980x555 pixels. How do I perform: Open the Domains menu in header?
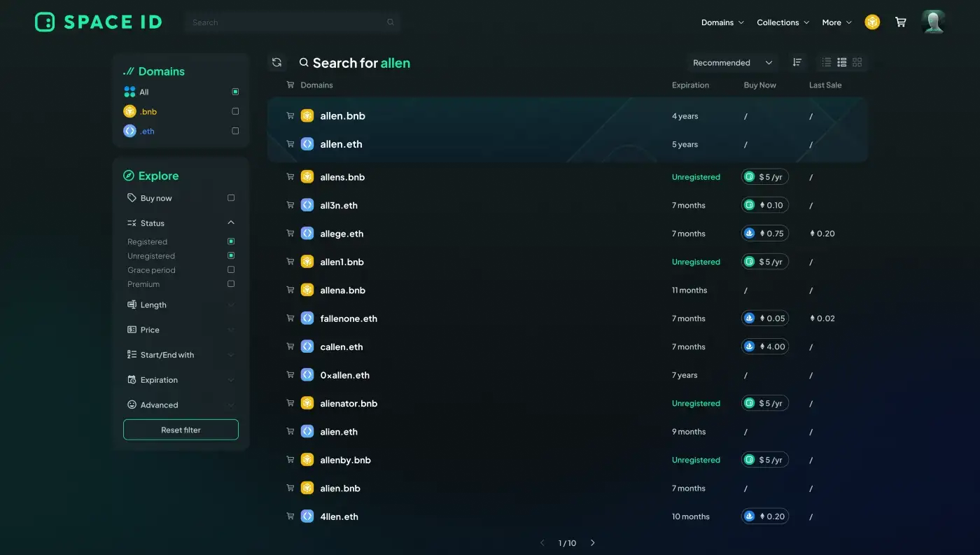coord(722,22)
